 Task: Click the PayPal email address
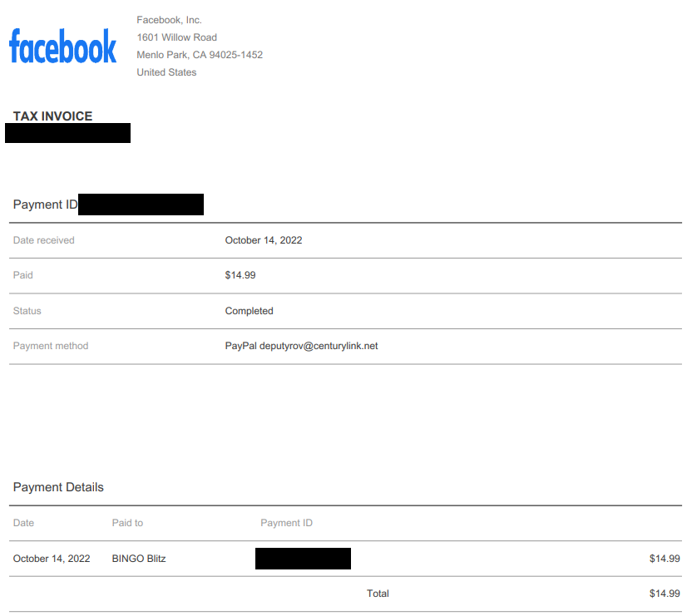(319, 346)
